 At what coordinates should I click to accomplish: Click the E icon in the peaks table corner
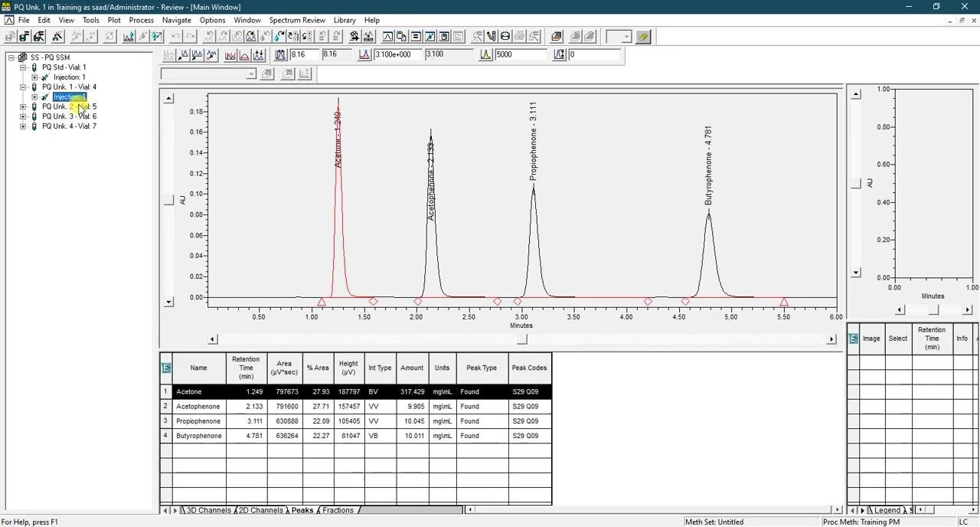tap(166, 368)
